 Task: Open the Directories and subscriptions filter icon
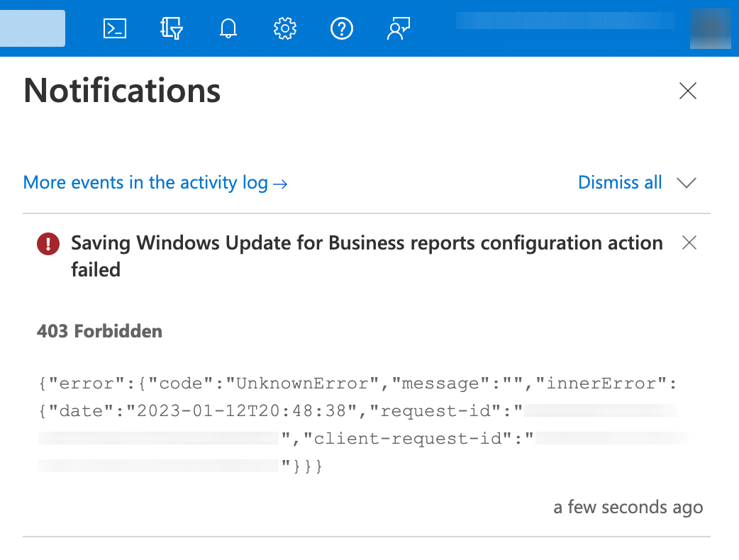pyautogui.click(x=172, y=29)
